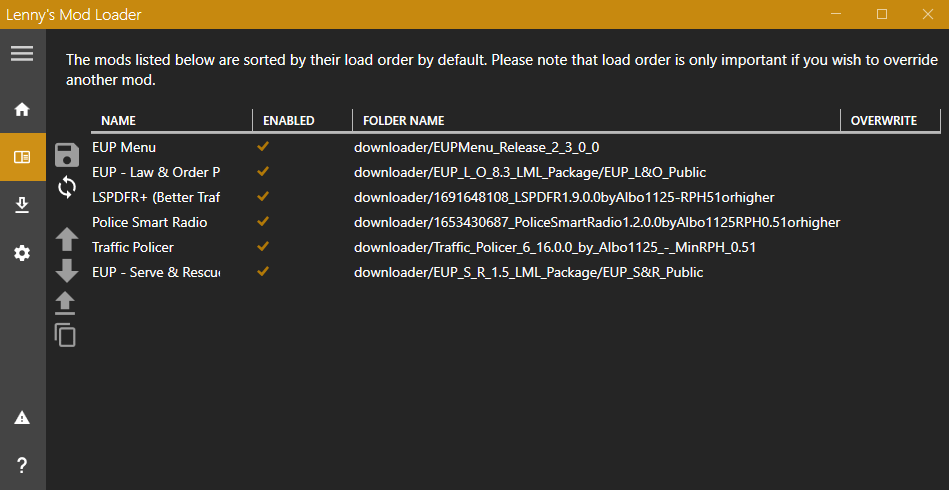Select the Mods list sidebar tab
Viewport: 949px width, 490px height.
click(x=22, y=157)
